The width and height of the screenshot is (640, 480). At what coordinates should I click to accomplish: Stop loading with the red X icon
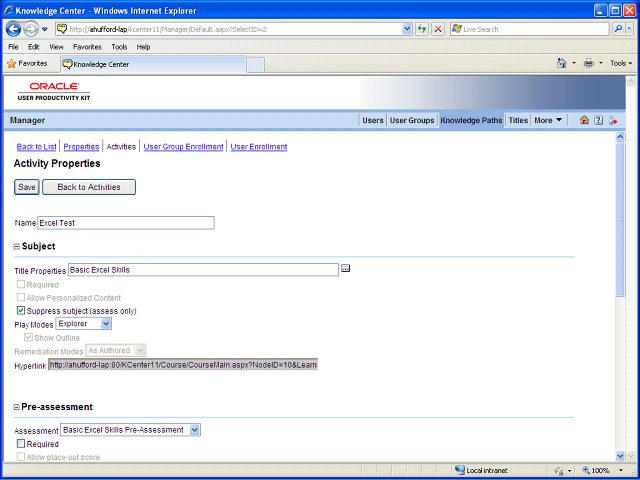(x=438, y=29)
